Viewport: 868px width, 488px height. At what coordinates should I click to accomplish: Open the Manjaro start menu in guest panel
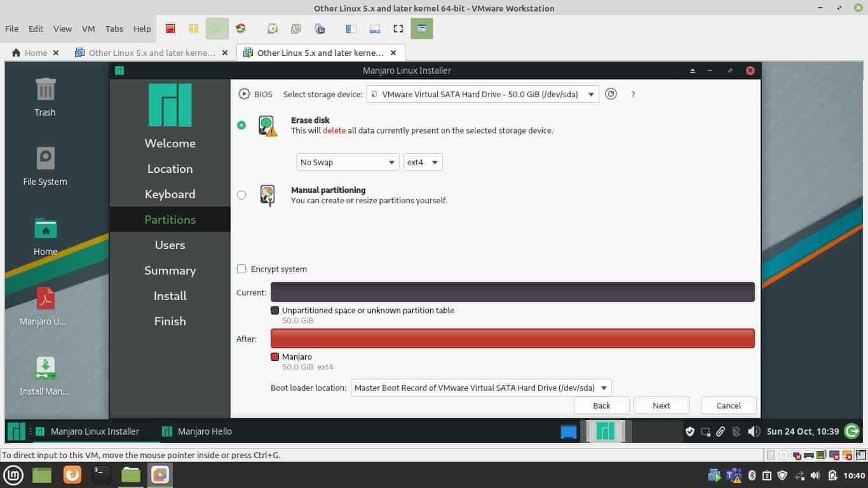coord(17,431)
